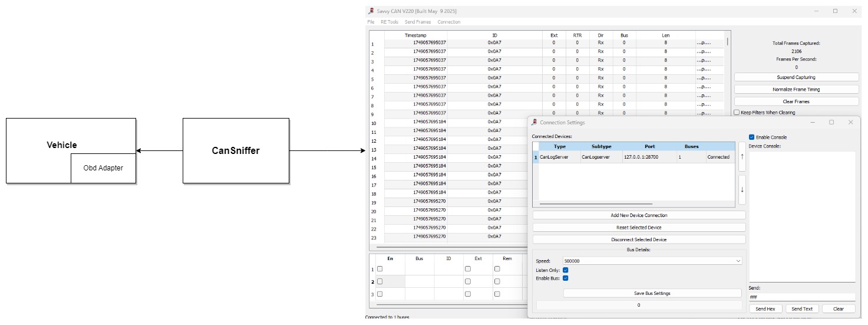Uncheck the Listen Only checkbox
868x325 pixels.
(x=566, y=270)
